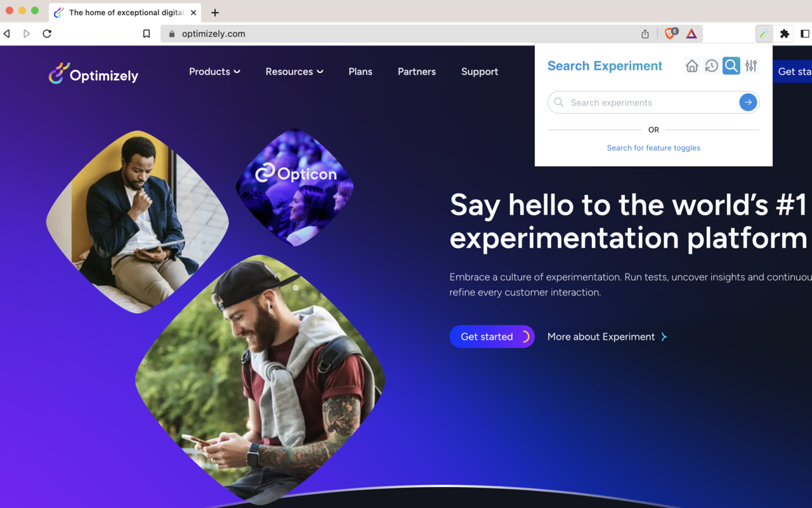Go back with the browser back arrow
This screenshot has width=812, height=508.
7,34
